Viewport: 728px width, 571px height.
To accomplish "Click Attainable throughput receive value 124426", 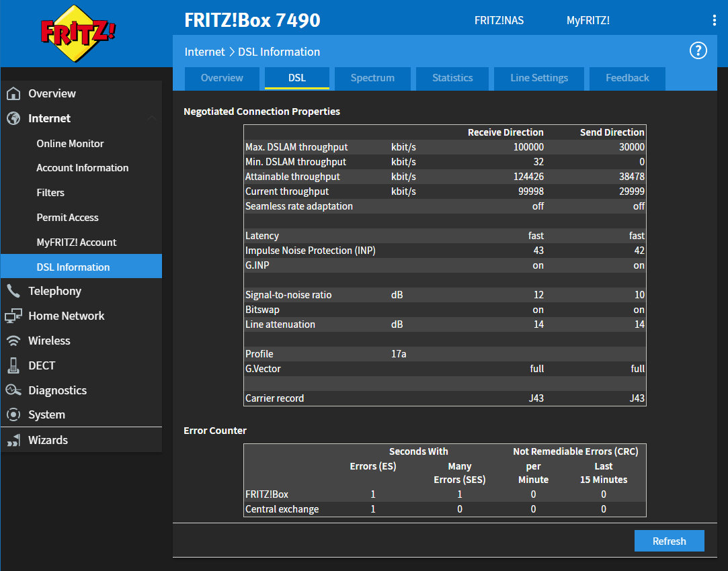I will point(528,177).
